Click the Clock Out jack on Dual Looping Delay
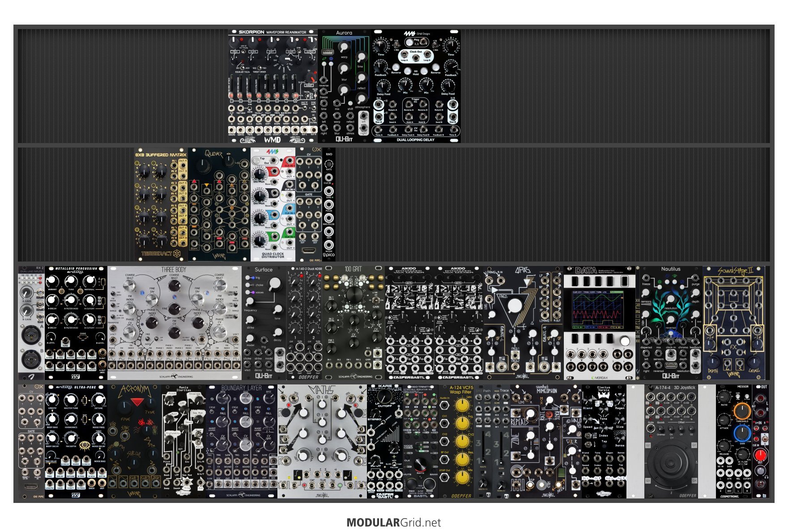The width and height of the screenshot is (788, 532). point(416,57)
